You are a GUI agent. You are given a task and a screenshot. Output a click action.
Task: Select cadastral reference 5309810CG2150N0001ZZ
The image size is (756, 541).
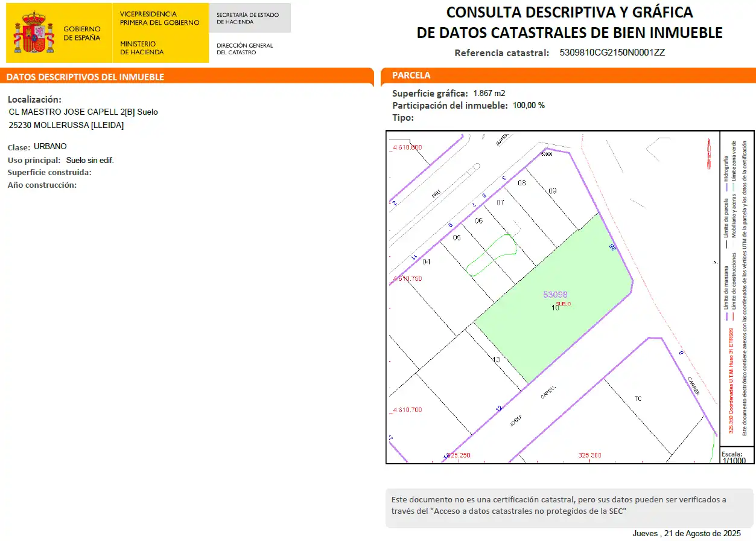612,53
